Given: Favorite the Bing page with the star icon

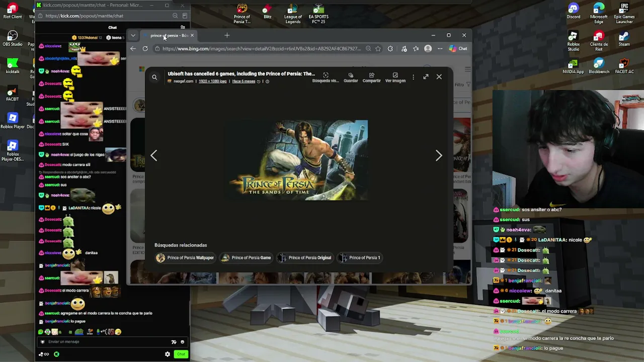Looking at the screenshot, I should point(378,49).
